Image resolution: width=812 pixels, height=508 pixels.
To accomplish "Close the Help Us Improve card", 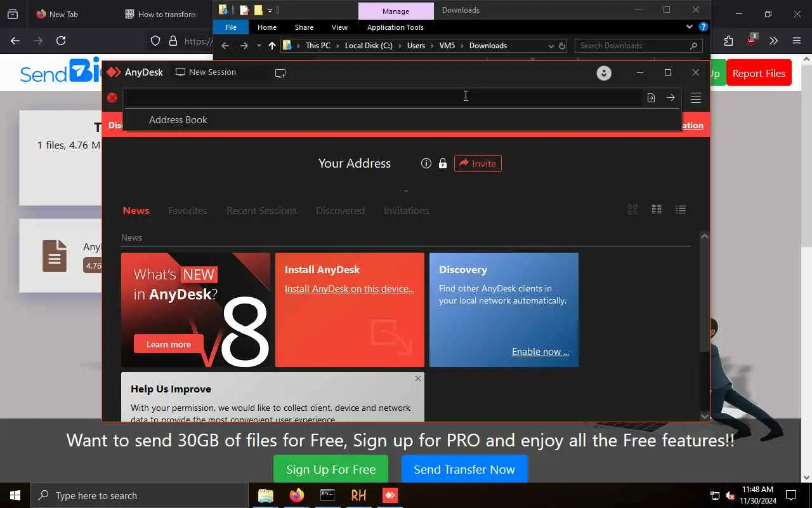I will pyautogui.click(x=417, y=378).
